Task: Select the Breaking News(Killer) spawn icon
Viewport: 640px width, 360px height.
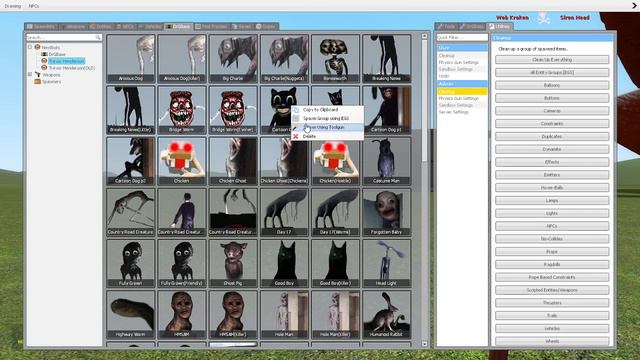Action: click(x=131, y=110)
